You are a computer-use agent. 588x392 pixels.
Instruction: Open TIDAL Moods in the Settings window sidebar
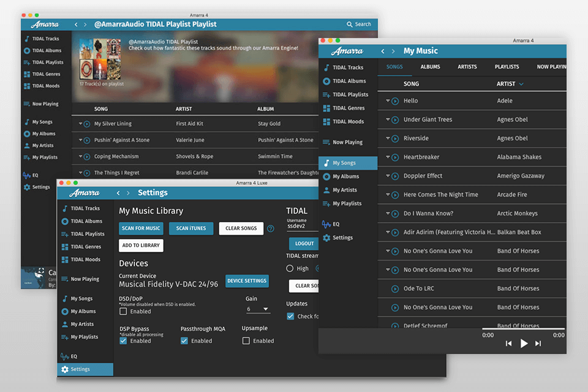point(81,259)
